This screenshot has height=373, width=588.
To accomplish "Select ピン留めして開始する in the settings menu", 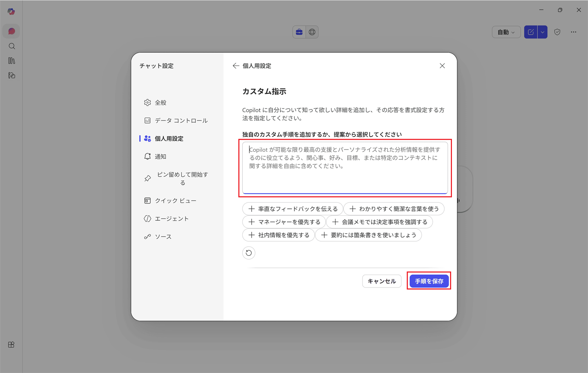I will coord(176,178).
